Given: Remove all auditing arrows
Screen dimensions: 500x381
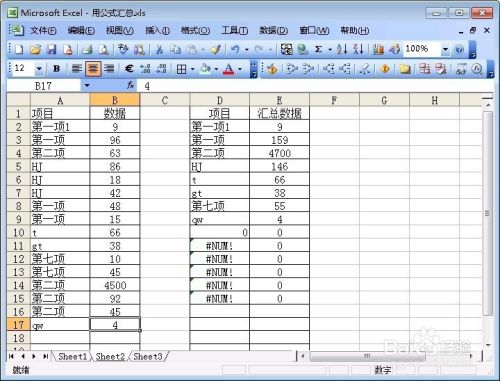Looking at the screenshot, I should 364,69.
